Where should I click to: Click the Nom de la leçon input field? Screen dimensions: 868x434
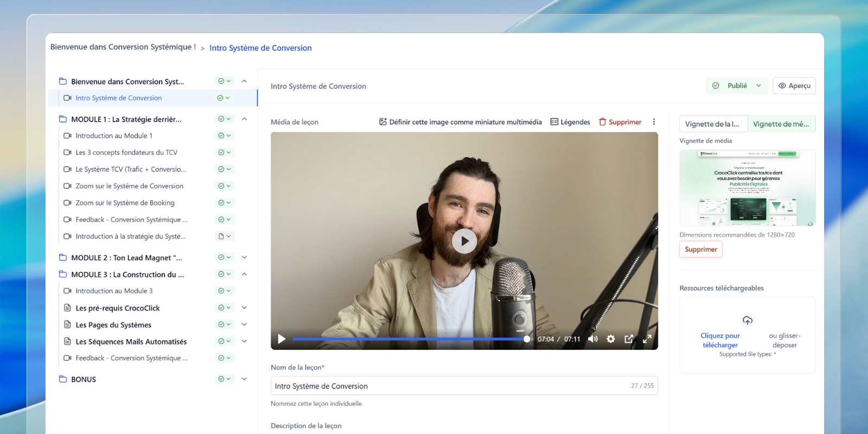pos(464,386)
